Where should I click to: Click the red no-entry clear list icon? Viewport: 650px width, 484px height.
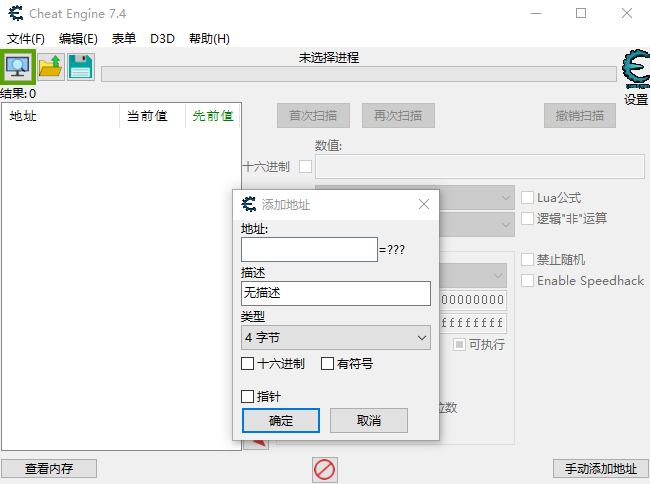325,470
